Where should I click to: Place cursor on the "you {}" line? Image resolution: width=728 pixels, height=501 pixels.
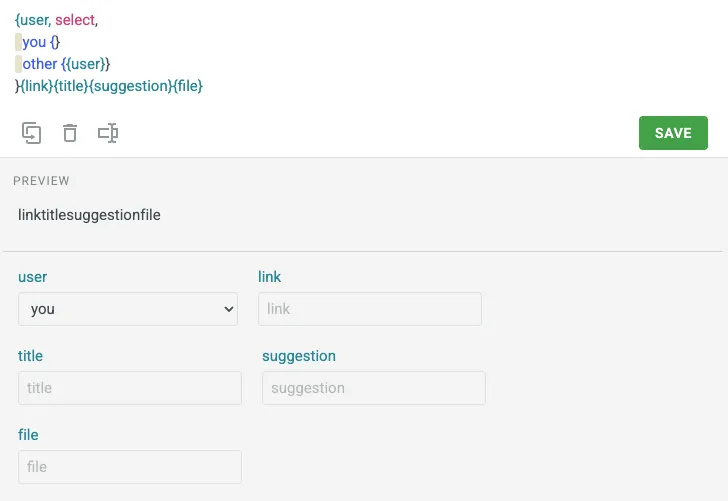point(41,42)
